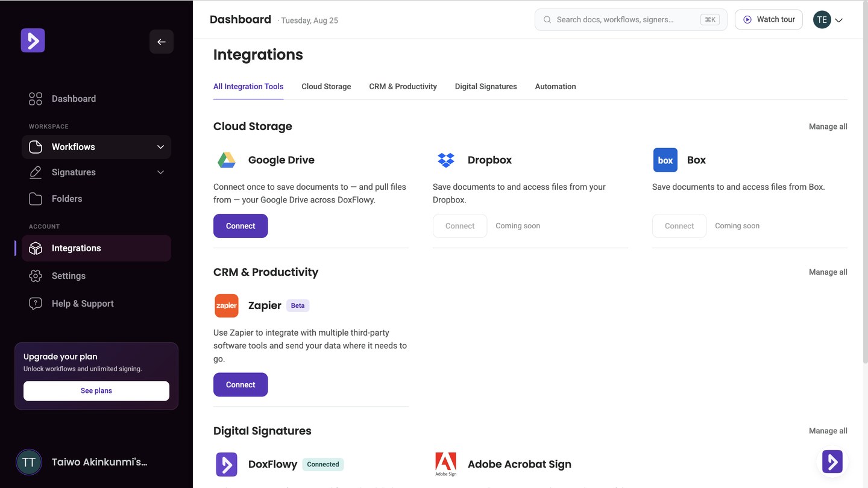Click the DoxFlowy logo in the sidebar
Viewport: 868px width, 488px height.
[33, 40]
